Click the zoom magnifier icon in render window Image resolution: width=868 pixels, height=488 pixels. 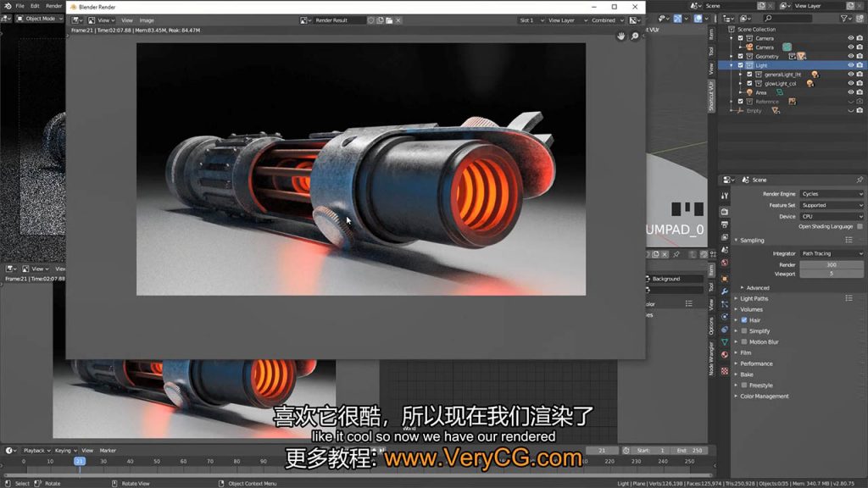point(635,36)
